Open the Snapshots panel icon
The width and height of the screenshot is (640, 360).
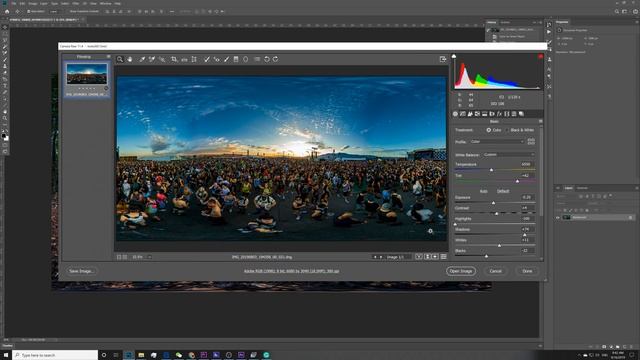click(x=521, y=114)
